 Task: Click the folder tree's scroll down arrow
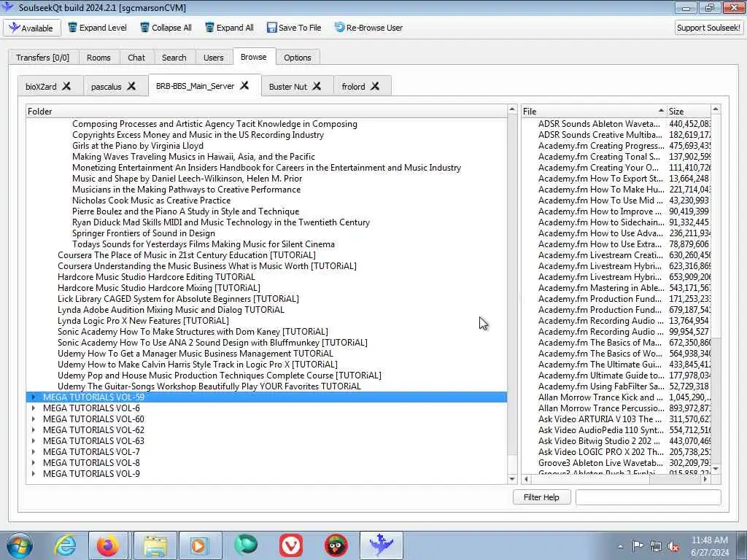coord(512,479)
